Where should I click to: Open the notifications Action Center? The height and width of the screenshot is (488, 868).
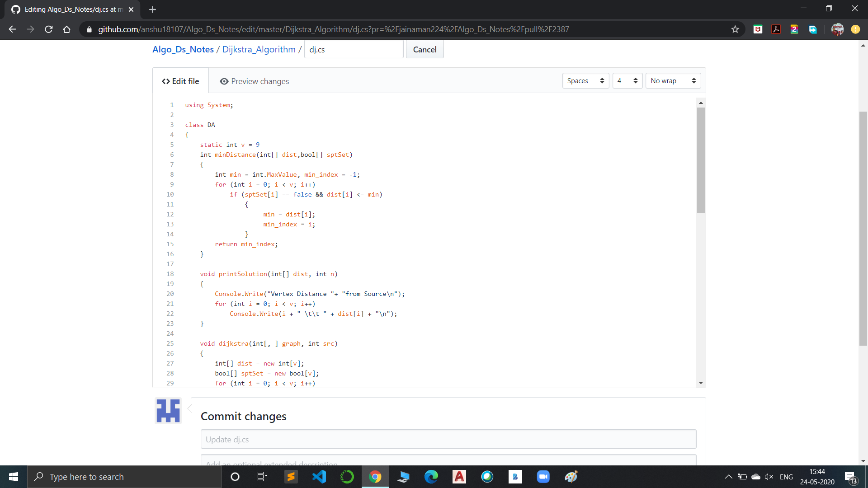pos(849,477)
